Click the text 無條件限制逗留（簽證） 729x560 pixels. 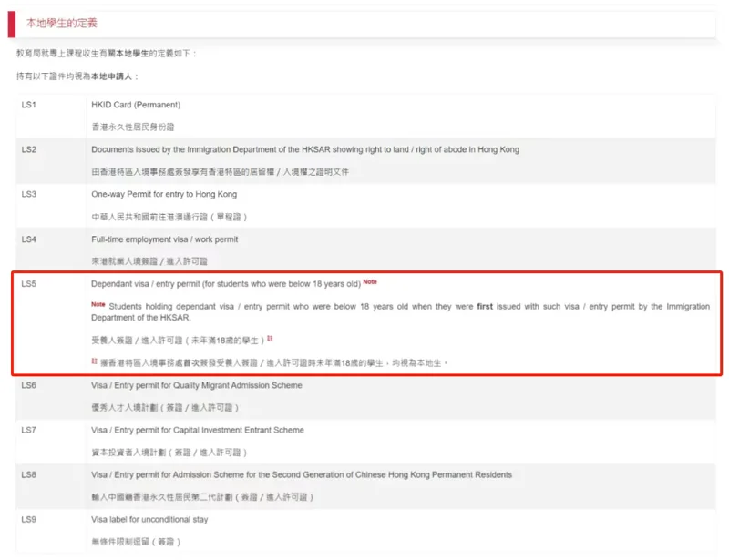[x=136, y=542]
